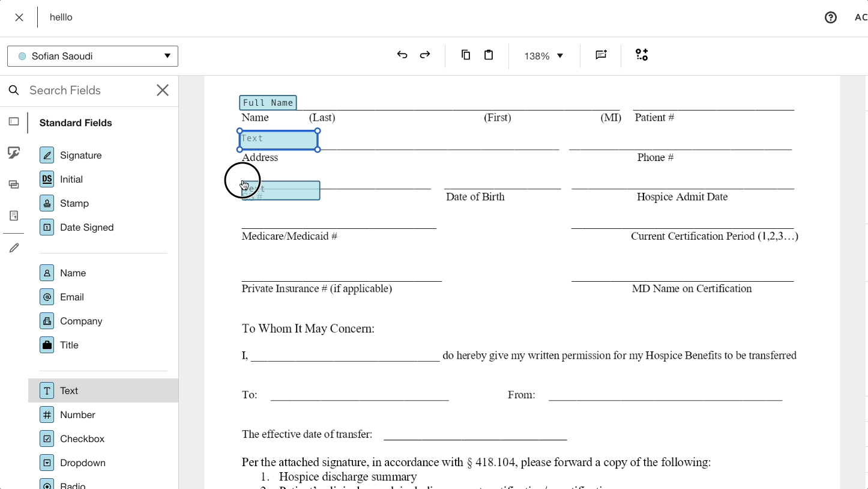The width and height of the screenshot is (868, 489).
Task: Click 'Private Insurance # (if applicable)' text
Action: [317, 288]
